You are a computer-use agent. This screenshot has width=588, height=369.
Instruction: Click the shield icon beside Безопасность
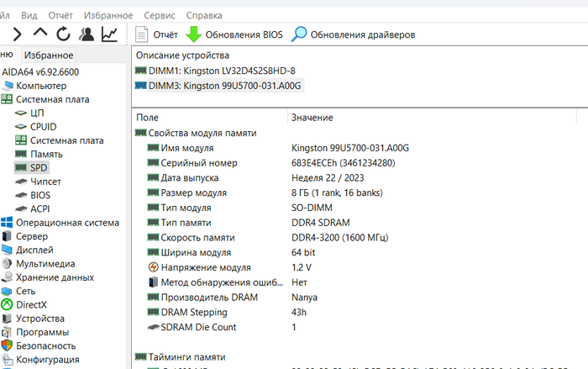click(7, 345)
